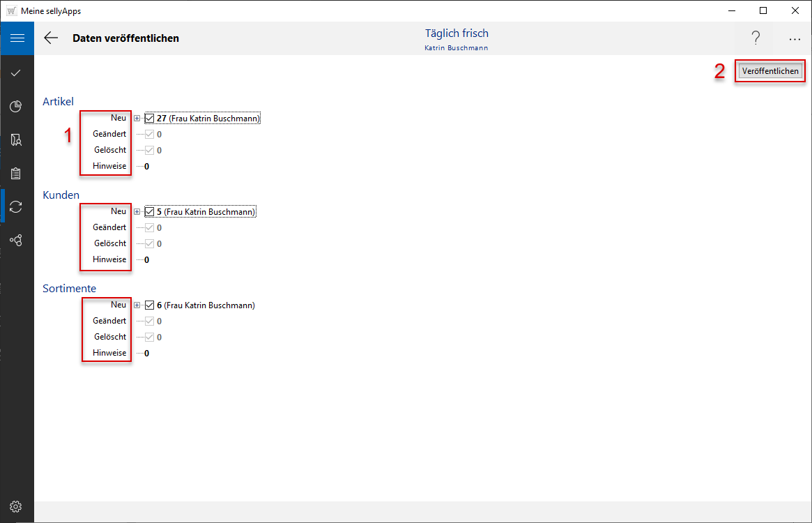Expand the Kunden Neu tree node
Viewport: 812px width, 523px height.
click(137, 212)
